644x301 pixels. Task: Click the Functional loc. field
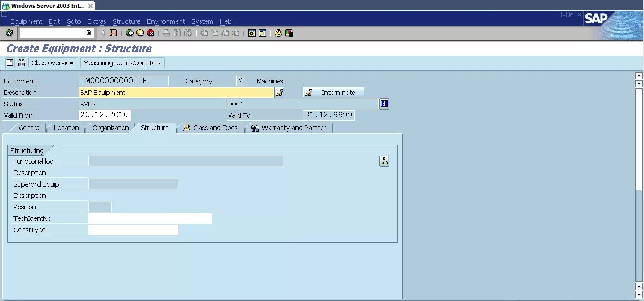pos(186,161)
